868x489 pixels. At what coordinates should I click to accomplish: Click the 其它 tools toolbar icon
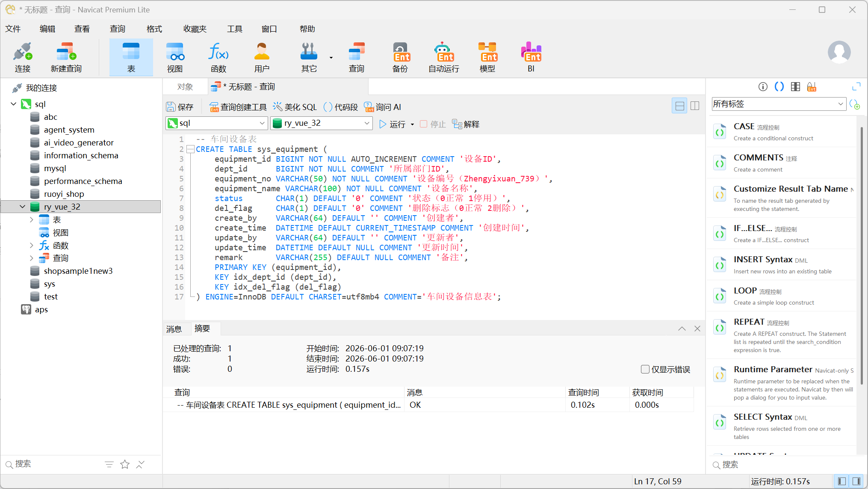pyautogui.click(x=309, y=58)
